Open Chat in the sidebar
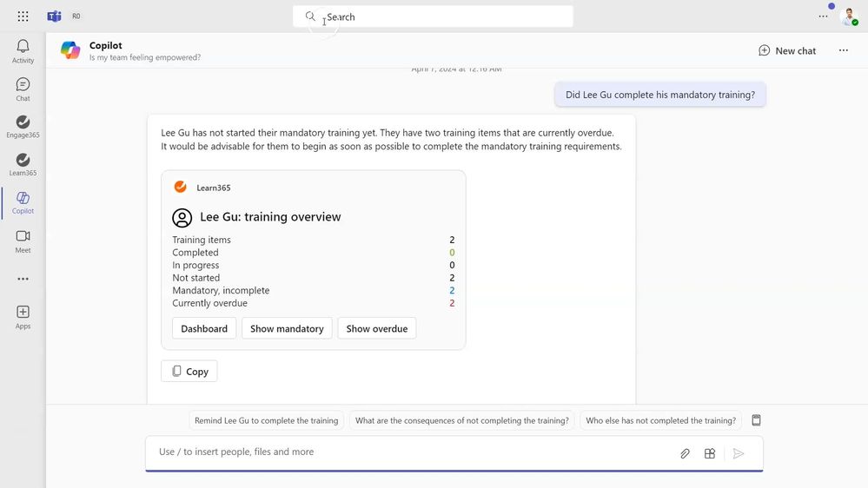This screenshot has height=488, width=868. (x=23, y=89)
